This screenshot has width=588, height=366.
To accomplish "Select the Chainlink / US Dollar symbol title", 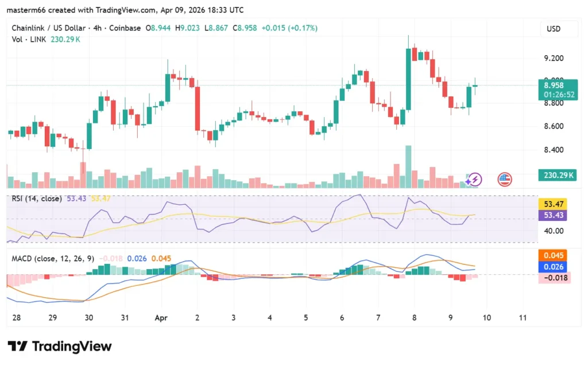I will pyautogui.click(x=48, y=27).
